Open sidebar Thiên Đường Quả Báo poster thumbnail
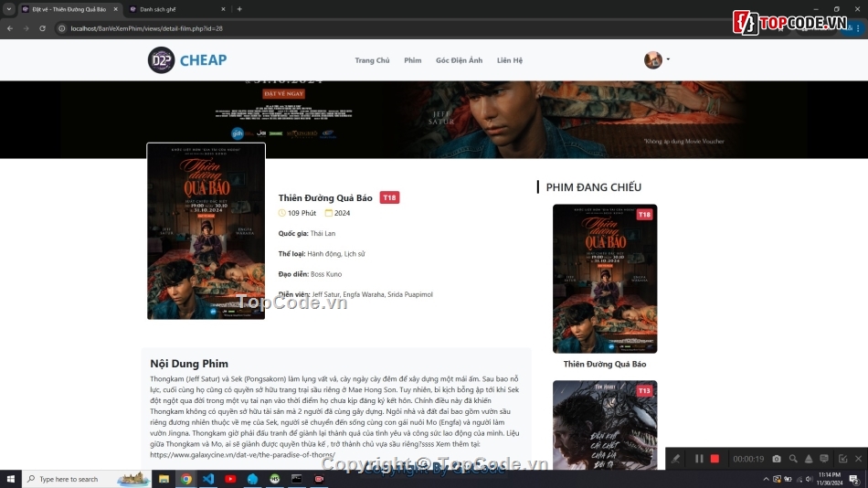The height and width of the screenshot is (488, 868). 605,279
